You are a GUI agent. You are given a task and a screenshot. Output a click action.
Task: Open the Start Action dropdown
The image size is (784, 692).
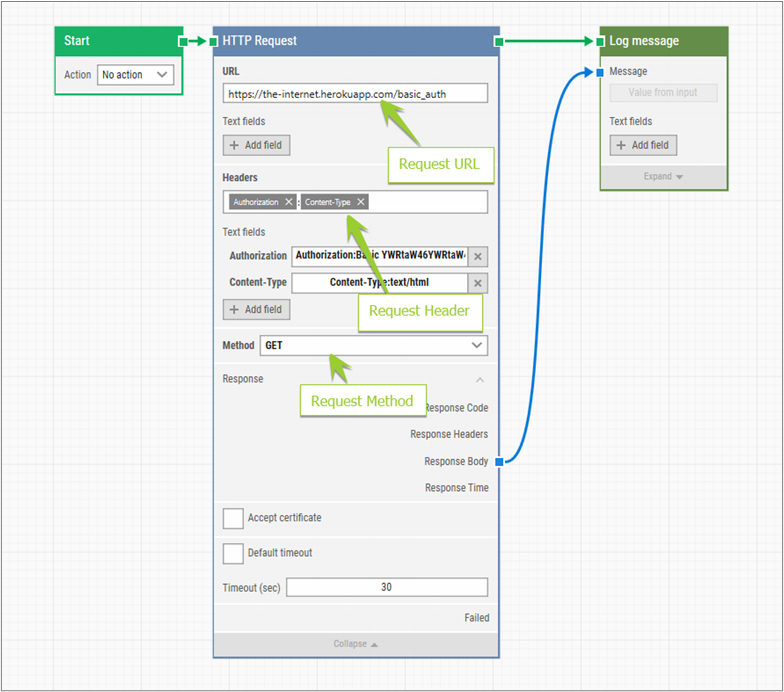point(135,75)
